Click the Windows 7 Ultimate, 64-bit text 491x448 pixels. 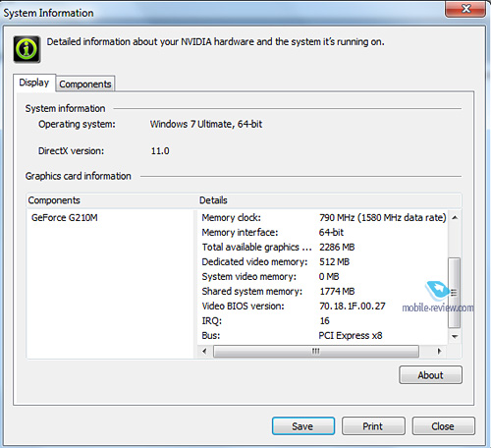pos(206,124)
